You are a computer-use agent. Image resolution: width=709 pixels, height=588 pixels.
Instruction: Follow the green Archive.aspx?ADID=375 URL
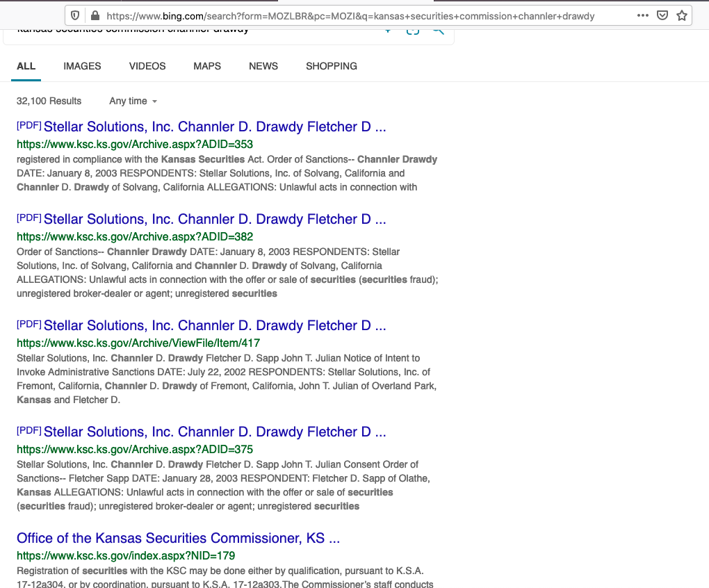[x=135, y=449]
